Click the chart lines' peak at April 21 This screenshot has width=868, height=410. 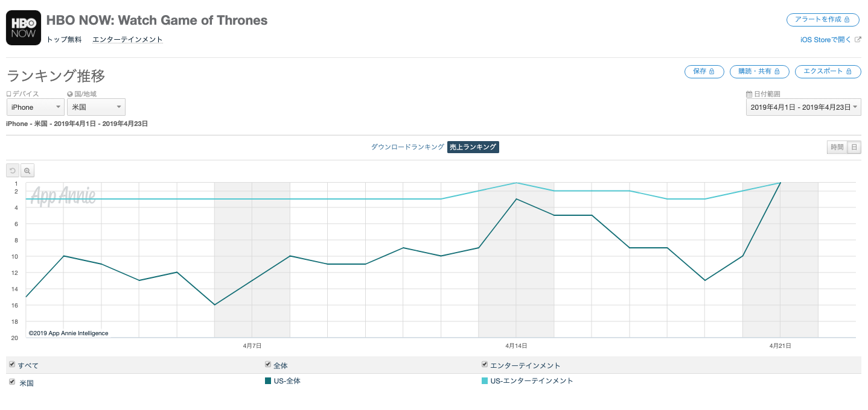click(x=780, y=183)
